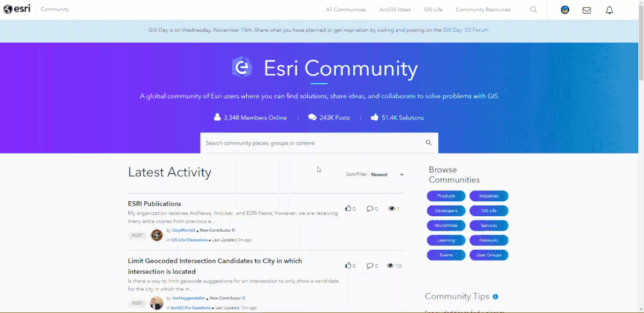This screenshot has width=644, height=313.
Task: Click the Community Tips heading
Action: pyautogui.click(x=457, y=297)
